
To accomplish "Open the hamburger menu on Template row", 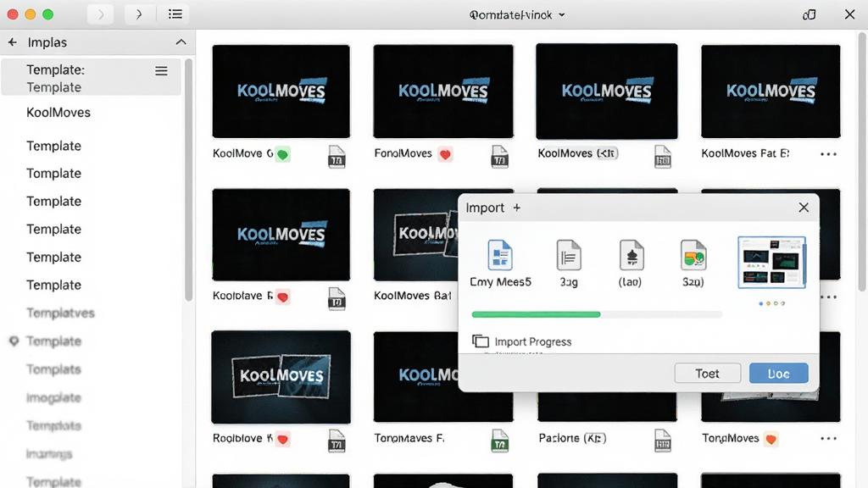I will [x=161, y=71].
